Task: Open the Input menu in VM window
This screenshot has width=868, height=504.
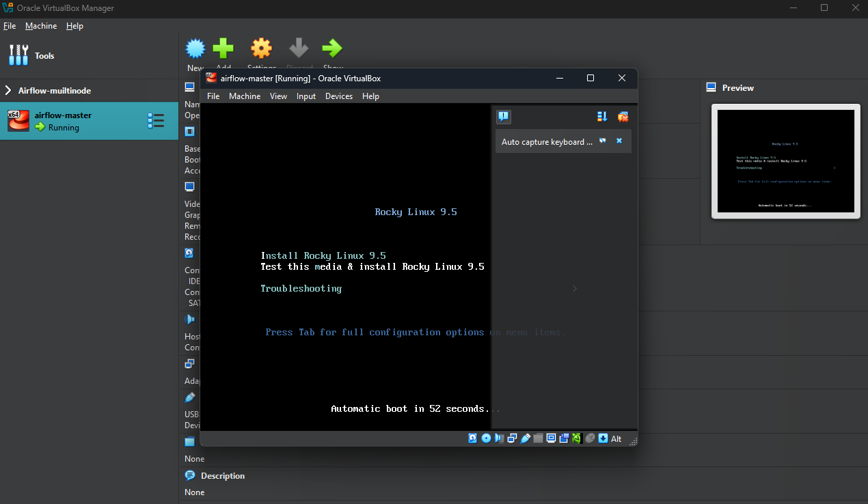Action: coord(306,96)
